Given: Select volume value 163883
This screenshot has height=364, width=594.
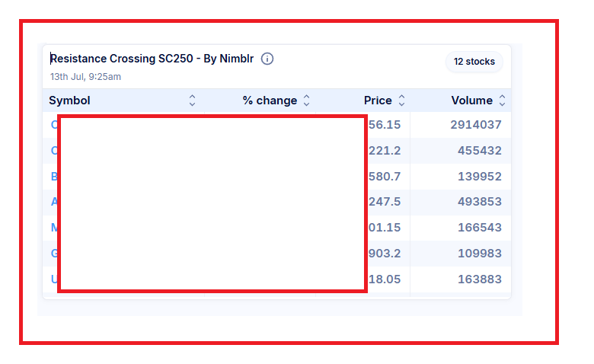Looking at the screenshot, I should click(x=480, y=279).
